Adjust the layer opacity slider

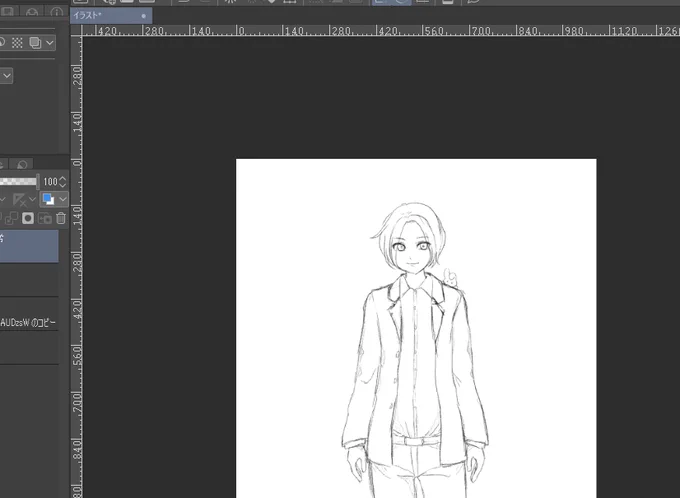pos(18,181)
